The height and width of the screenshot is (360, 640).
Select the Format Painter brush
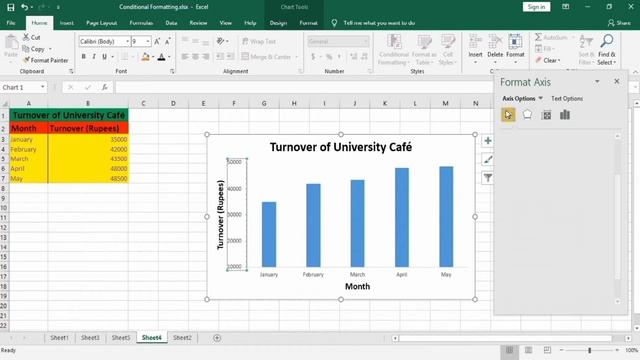tap(45, 60)
